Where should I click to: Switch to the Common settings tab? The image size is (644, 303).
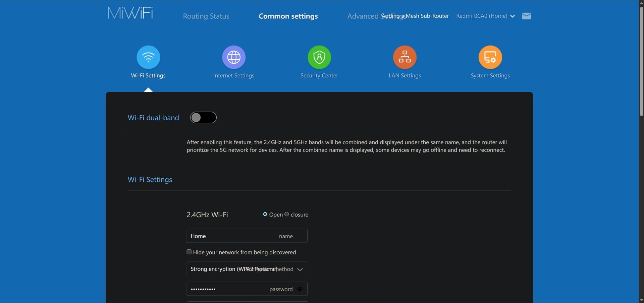coord(288,16)
